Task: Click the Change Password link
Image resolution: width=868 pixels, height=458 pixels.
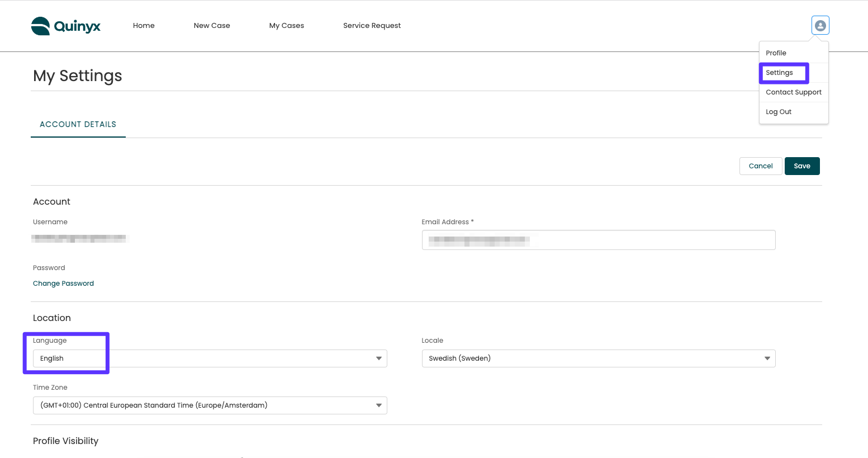Action: (x=63, y=284)
